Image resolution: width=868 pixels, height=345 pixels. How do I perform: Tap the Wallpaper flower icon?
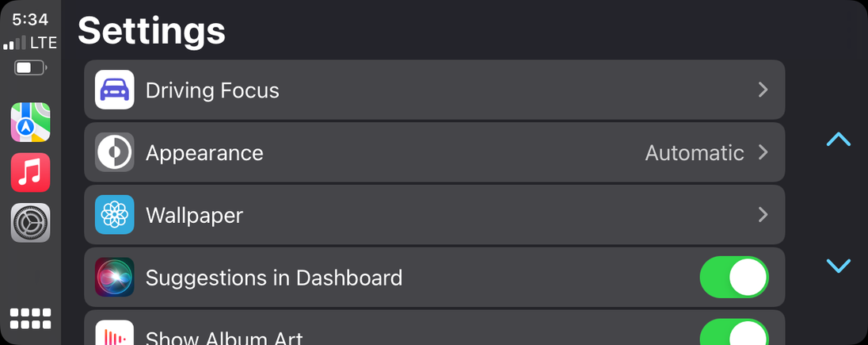115,215
